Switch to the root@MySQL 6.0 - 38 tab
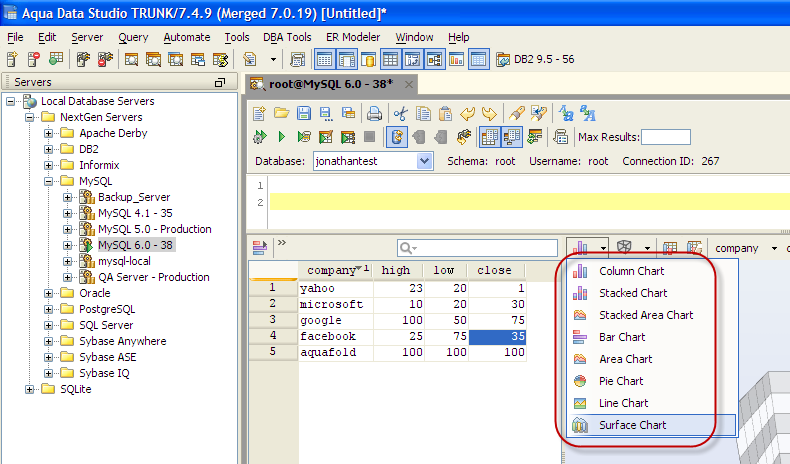 point(331,84)
